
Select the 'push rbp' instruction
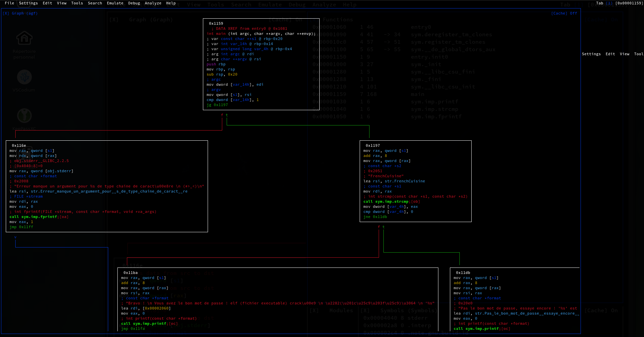pyautogui.click(x=216, y=64)
